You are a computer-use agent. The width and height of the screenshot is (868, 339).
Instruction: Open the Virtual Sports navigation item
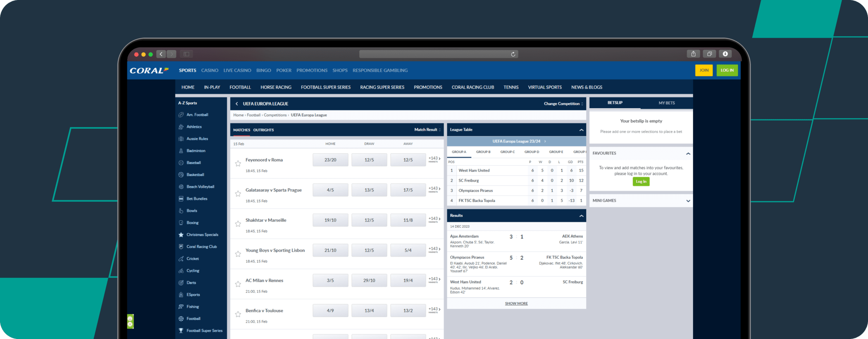(545, 87)
